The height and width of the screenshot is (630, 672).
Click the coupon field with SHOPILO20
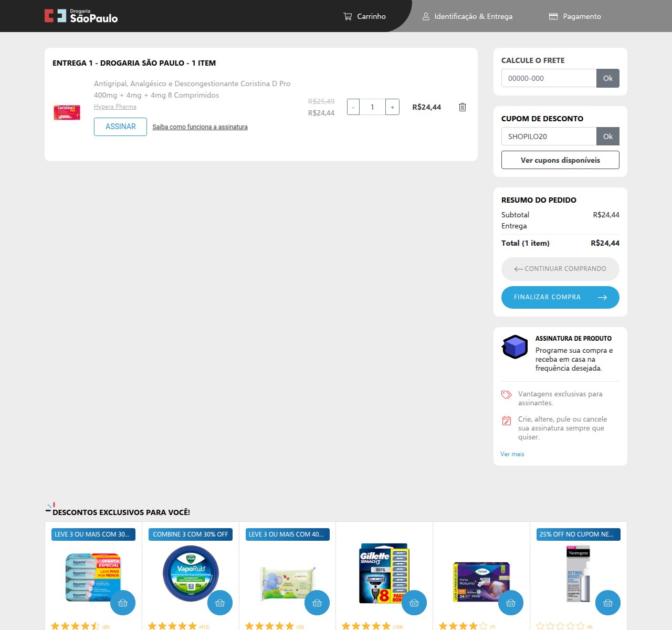[549, 136]
